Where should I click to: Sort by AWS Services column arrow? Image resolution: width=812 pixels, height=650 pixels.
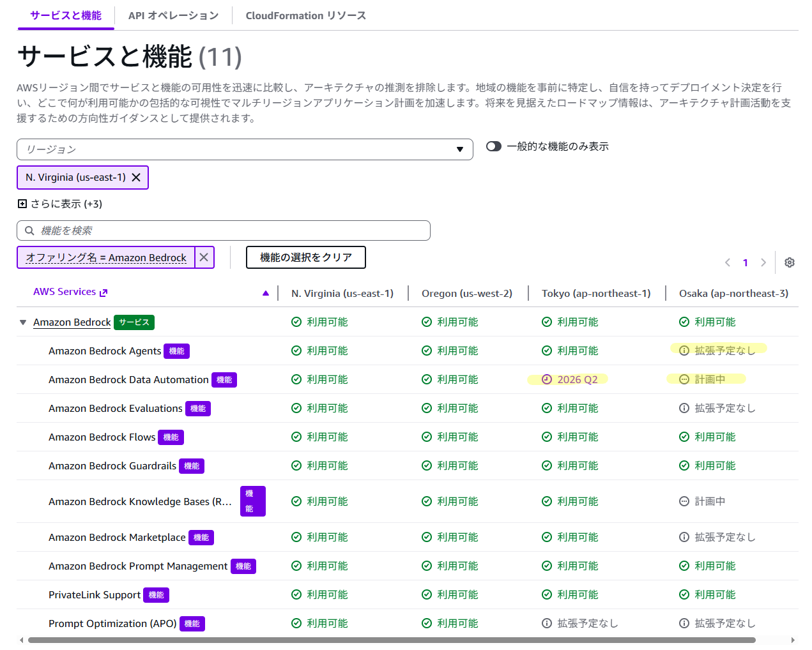(x=266, y=293)
